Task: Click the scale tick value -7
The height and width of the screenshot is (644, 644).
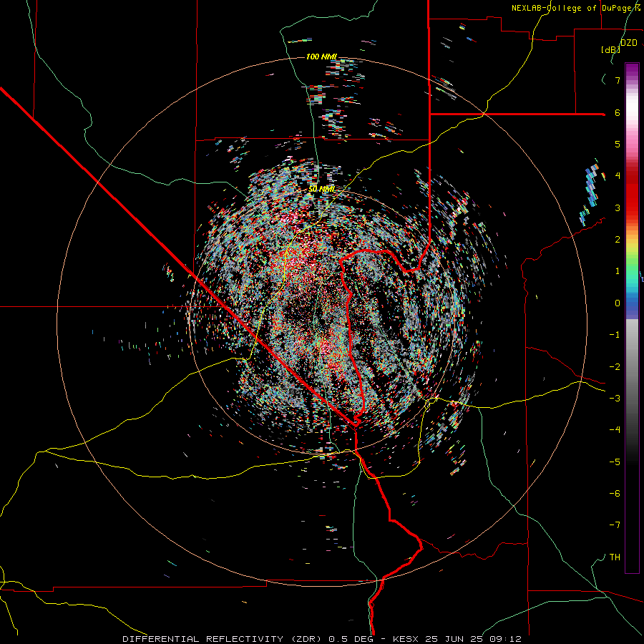Action: (x=615, y=525)
